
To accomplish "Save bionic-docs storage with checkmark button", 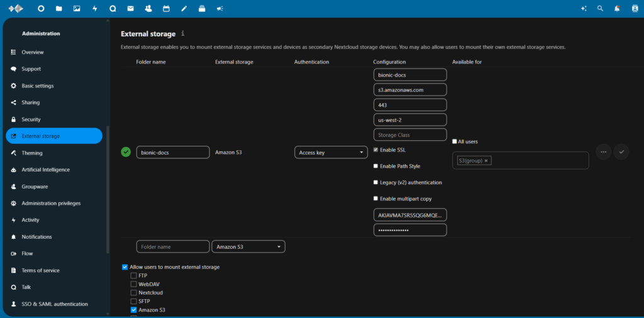I will coord(621,152).
